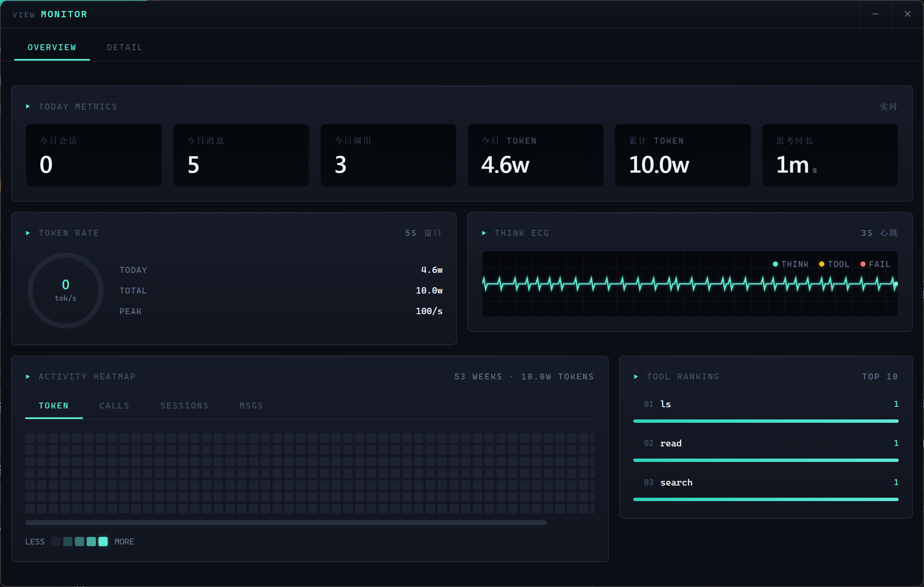Image resolution: width=924 pixels, height=587 pixels.
Task: Click the '实时' label
Action: point(889,107)
